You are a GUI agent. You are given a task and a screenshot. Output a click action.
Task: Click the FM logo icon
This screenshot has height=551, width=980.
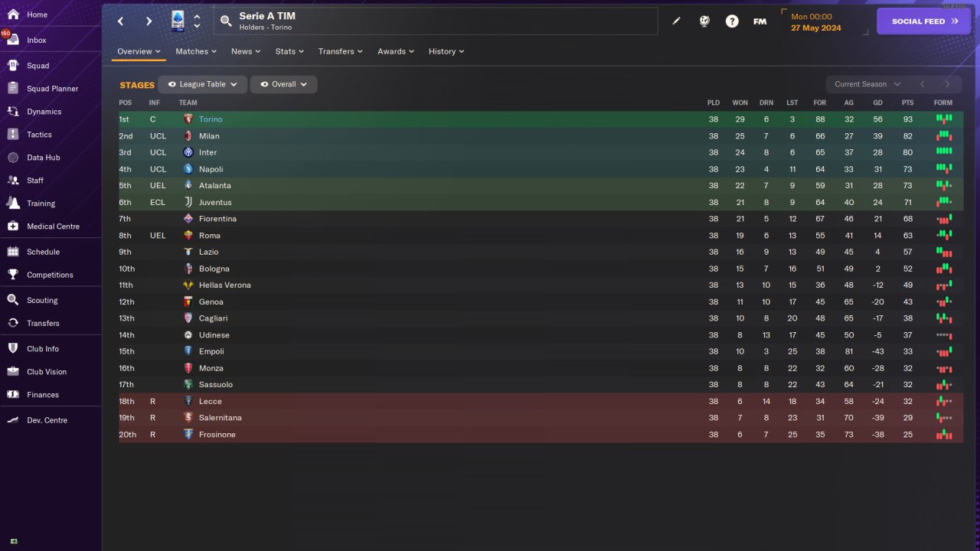coord(759,21)
